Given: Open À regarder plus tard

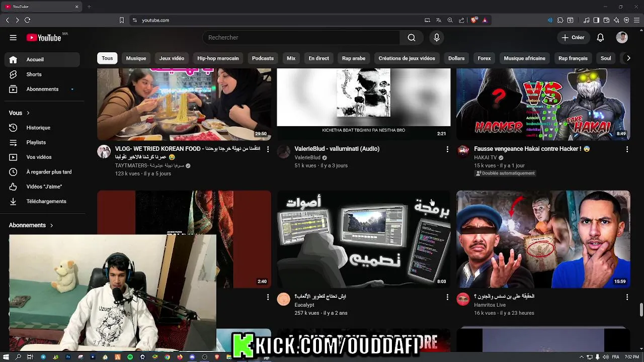Looking at the screenshot, I should (42, 172).
